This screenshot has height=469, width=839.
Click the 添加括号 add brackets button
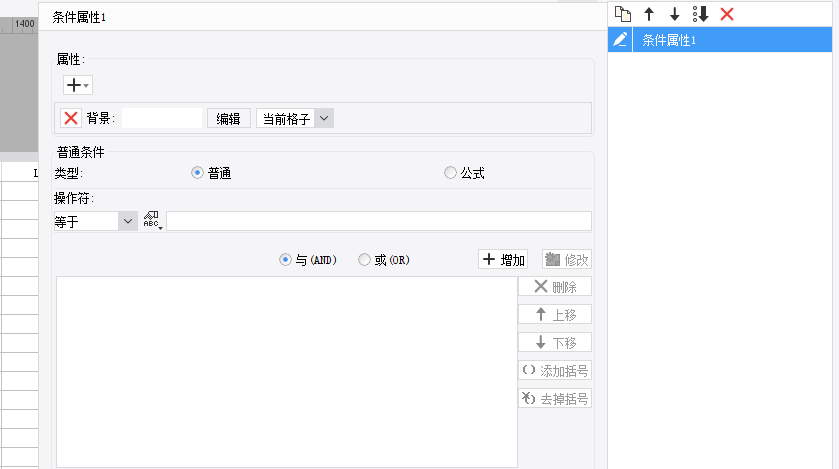(555, 370)
